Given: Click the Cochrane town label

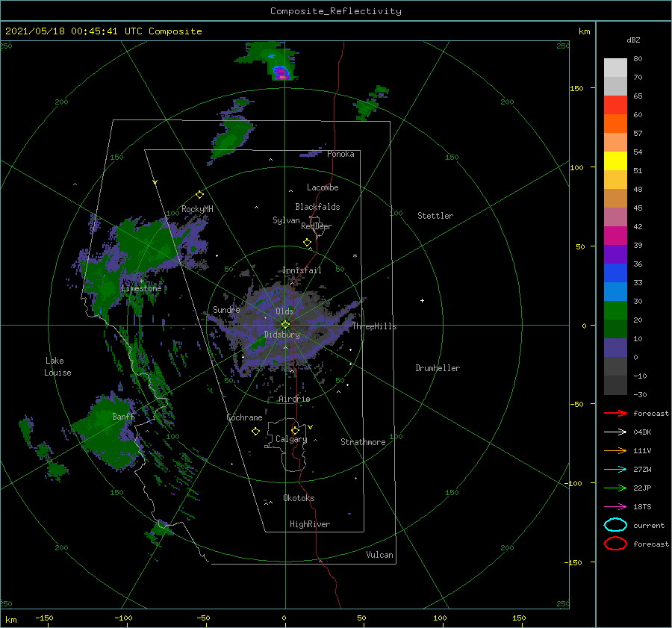Looking at the screenshot, I should click(244, 417).
